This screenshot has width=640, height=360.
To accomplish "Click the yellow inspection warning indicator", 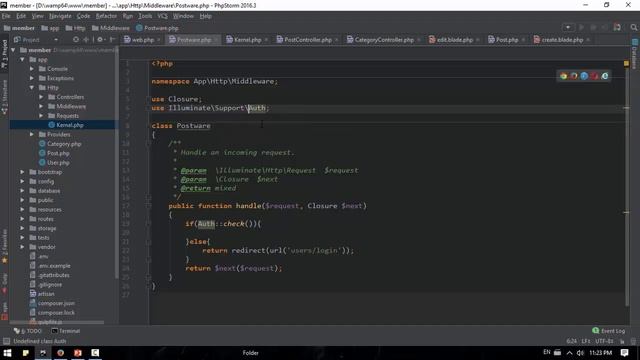I will pyautogui.click(x=626, y=63).
